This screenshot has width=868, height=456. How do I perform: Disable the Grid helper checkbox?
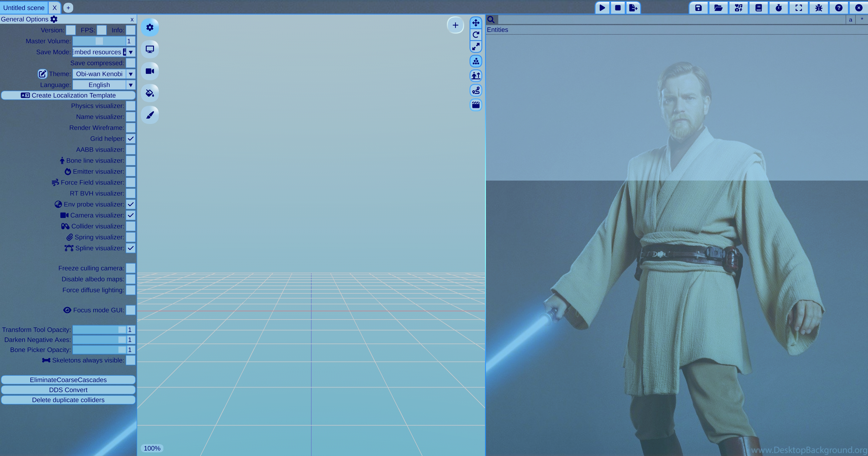(x=131, y=139)
